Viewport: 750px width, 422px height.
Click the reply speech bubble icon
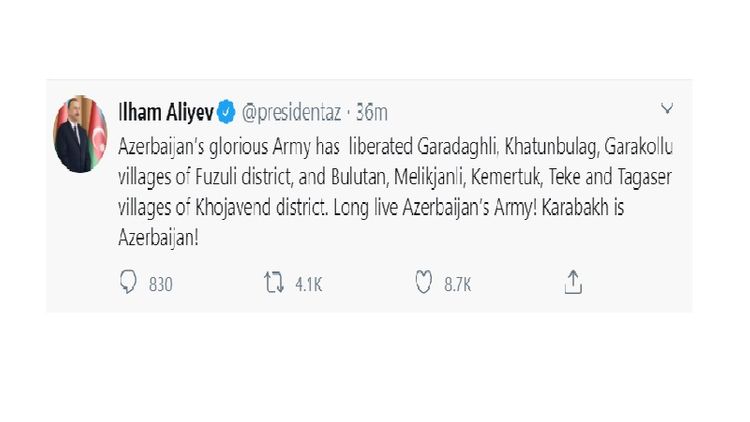tap(126, 283)
